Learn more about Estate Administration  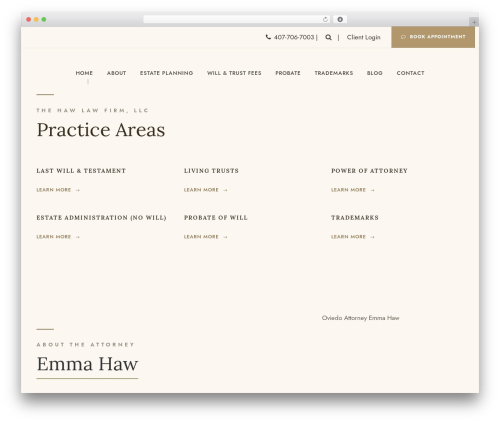[58, 237]
